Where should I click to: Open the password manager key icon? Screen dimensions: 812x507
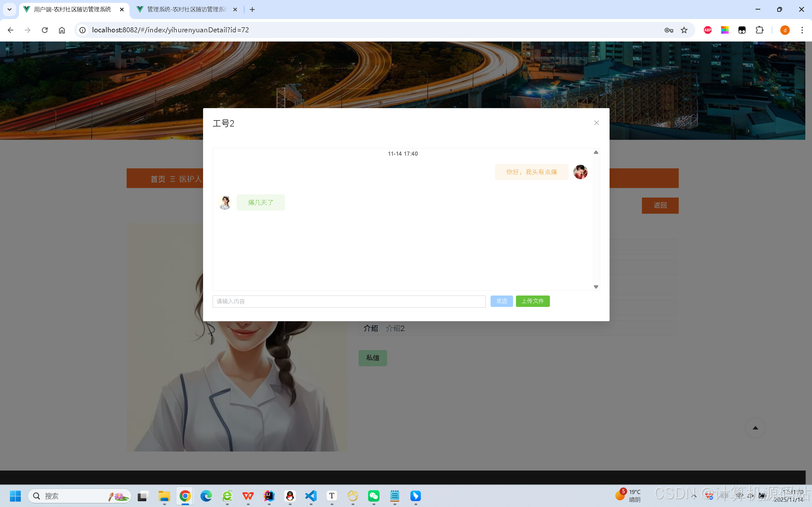pyautogui.click(x=668, y=30)
